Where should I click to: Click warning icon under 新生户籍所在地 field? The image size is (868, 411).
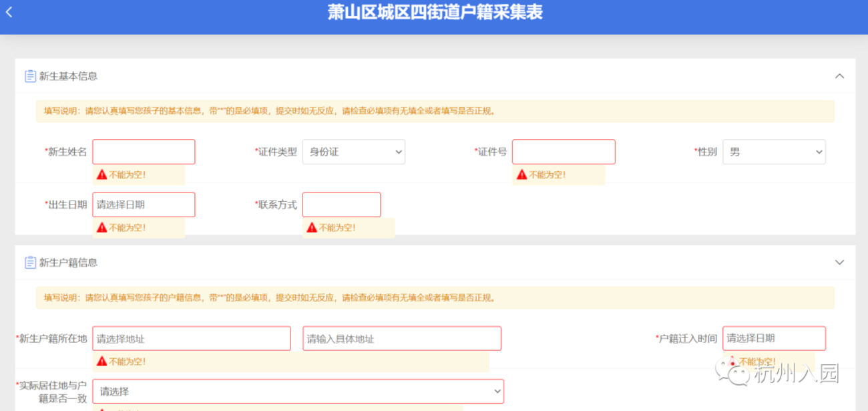tap(101, 362)
